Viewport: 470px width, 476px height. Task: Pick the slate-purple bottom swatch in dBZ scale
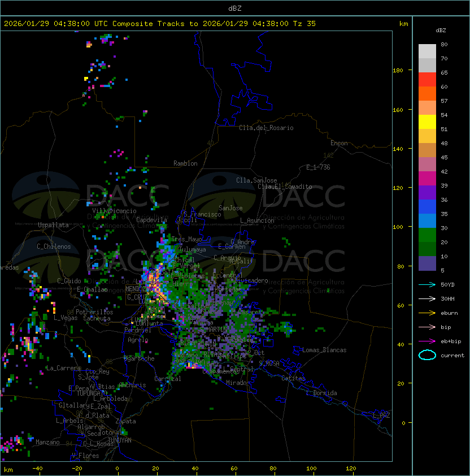pos(427,263)
